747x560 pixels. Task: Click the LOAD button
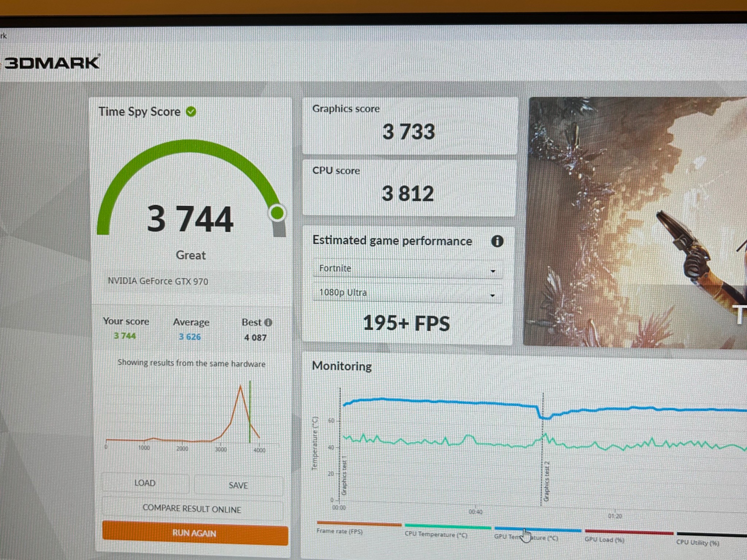[x=145, y=483]
